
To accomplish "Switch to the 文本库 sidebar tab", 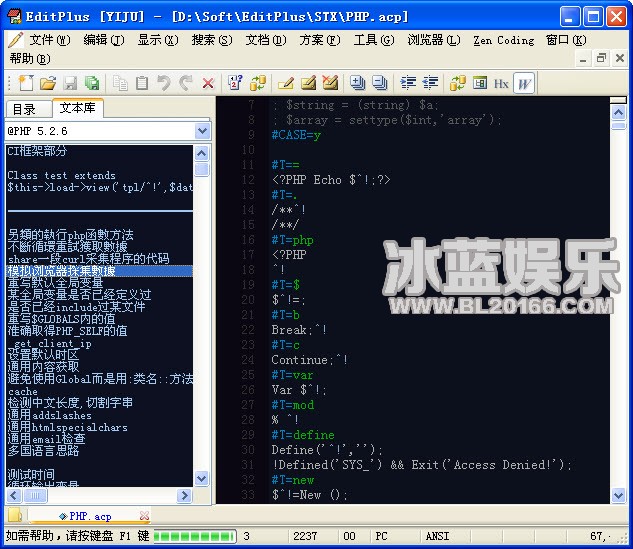I will [78, 108].
